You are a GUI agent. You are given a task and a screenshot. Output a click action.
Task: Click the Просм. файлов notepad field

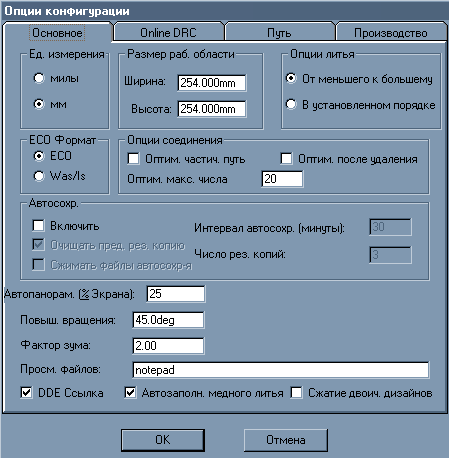281,370
